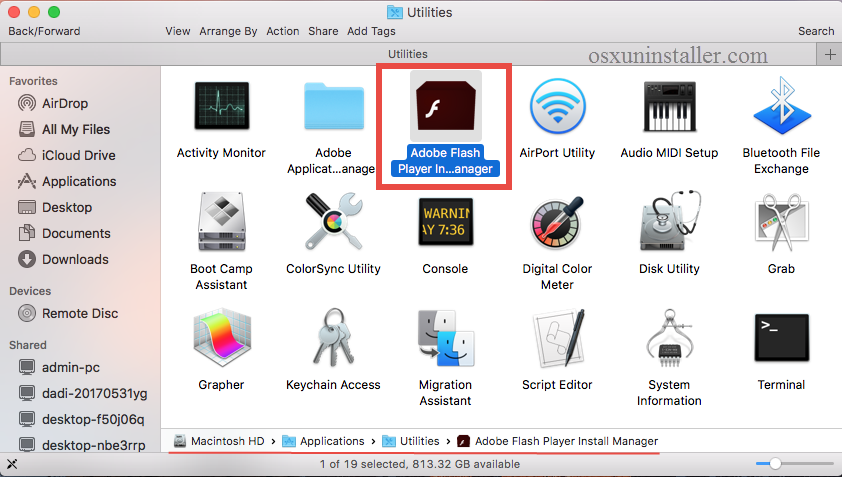842x477 pixels.
Task: Click Adobe Flash Player Install Manager in path bar
Action: 558,441
